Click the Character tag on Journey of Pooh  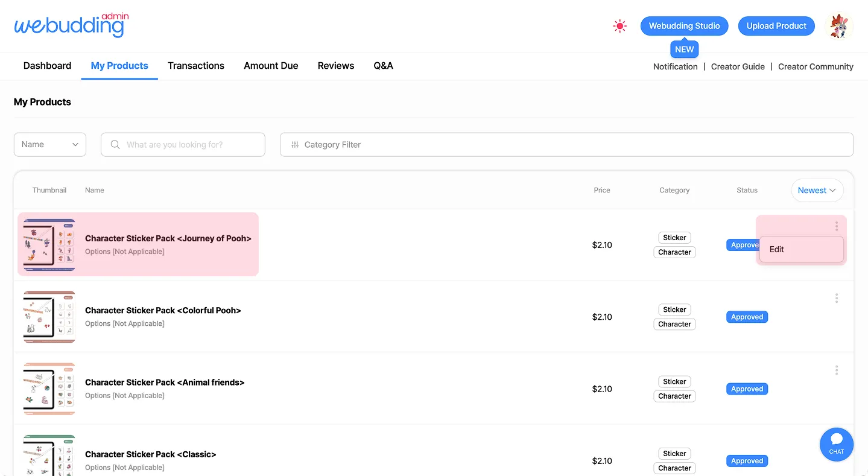click(674, 252)
